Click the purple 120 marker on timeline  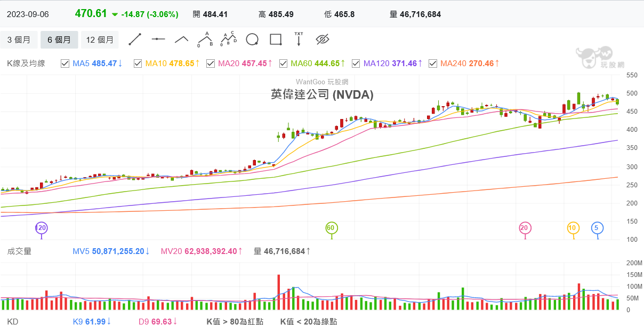click(41, 228)
